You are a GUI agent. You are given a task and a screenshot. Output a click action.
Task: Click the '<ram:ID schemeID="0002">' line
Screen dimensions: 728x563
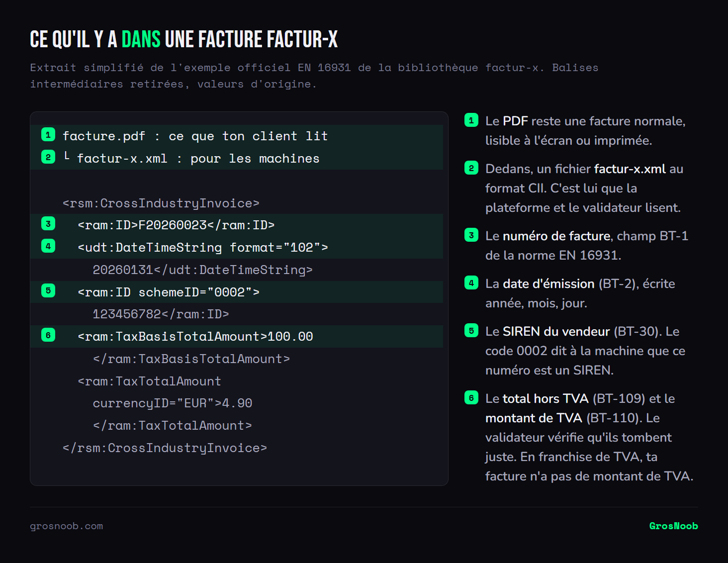coord(169,292)
